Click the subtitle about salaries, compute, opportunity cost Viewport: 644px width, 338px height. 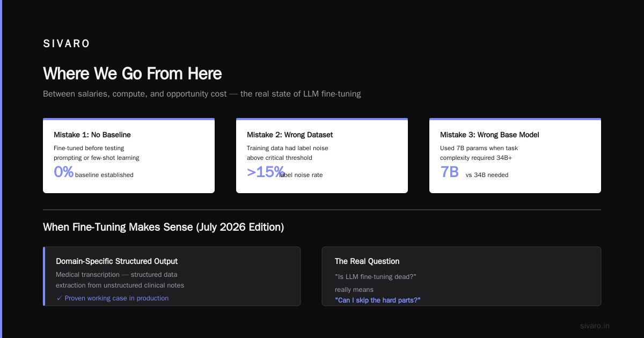(x=202, y=94)
